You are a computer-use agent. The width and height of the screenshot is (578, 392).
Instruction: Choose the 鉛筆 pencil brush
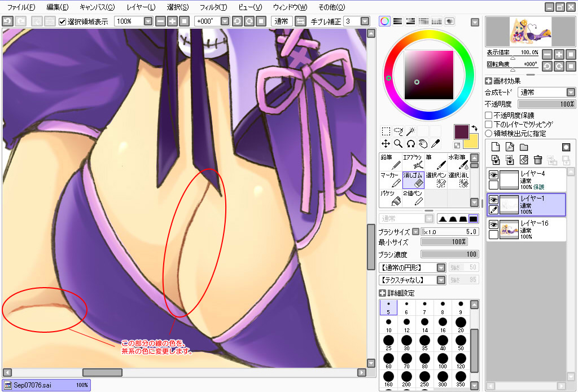pyautogui.click(x=391, y=162)
